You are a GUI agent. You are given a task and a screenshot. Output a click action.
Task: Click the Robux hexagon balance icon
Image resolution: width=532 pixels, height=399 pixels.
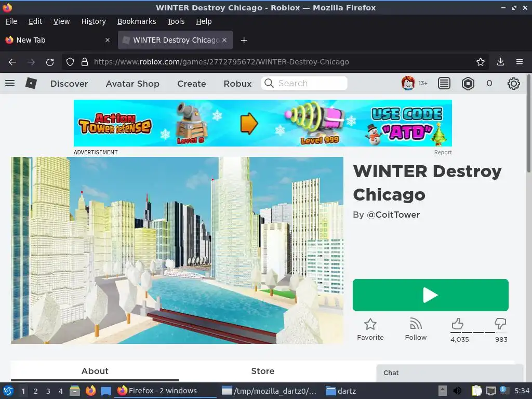[468, 84]
